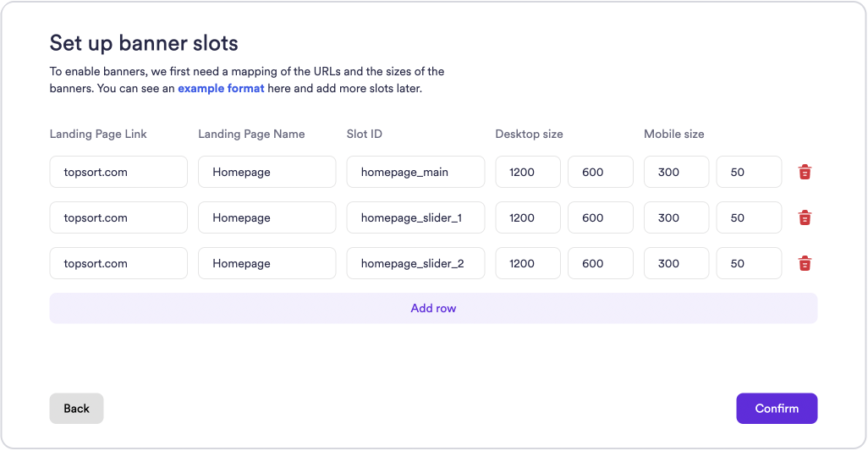The height and width of the screenshot is (451, 868).
Task: Go back using the Back button
Action: [76, 408]
